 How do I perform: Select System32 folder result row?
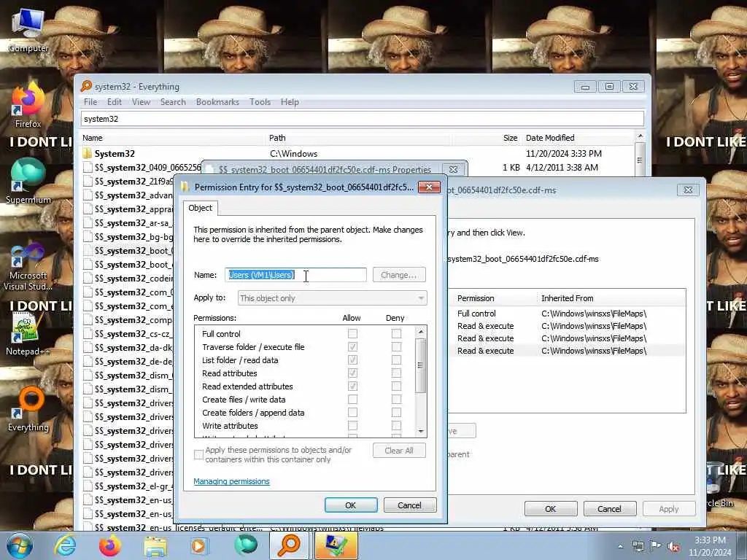[357, 153]
